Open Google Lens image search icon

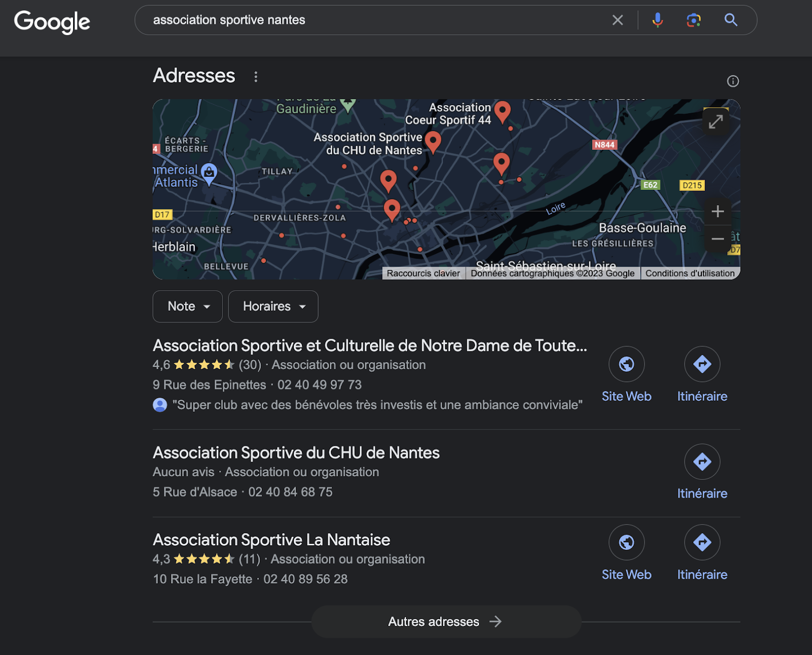pos(694,20)
